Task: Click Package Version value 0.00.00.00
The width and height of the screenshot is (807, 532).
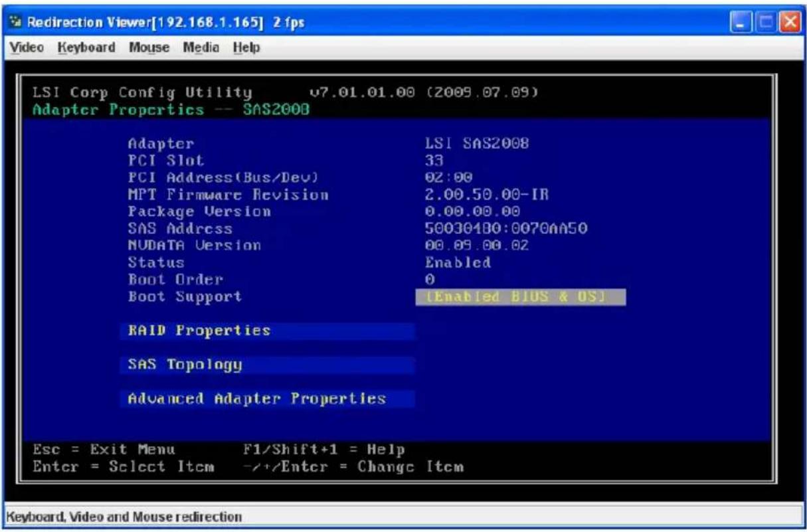Action: pos(472,212)
